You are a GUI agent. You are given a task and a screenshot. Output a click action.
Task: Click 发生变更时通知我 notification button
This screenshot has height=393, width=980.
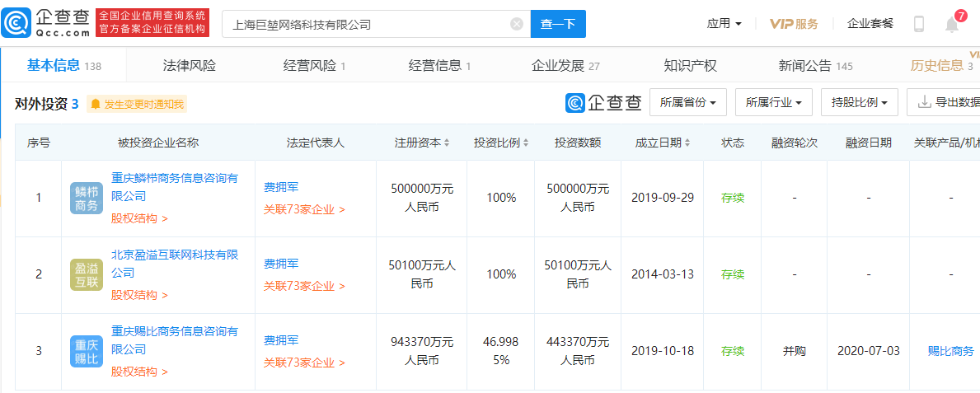pos(138,105)
